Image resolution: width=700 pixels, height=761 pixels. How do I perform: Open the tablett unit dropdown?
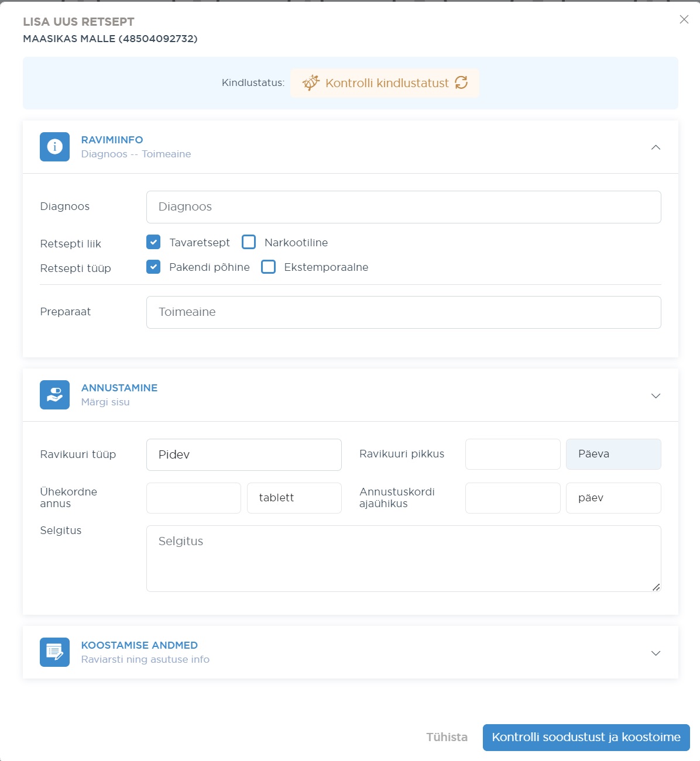pyautogui.click(x=294, y=498)
